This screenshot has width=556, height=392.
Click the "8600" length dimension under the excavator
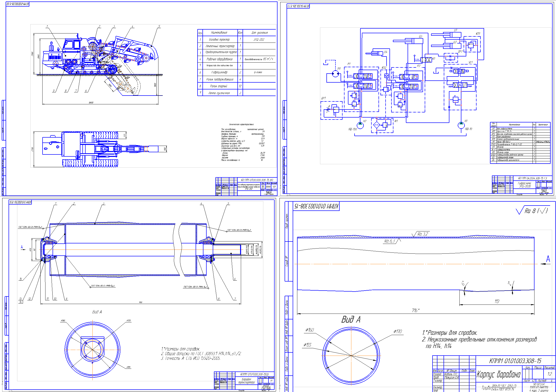[x=91, y=102]
